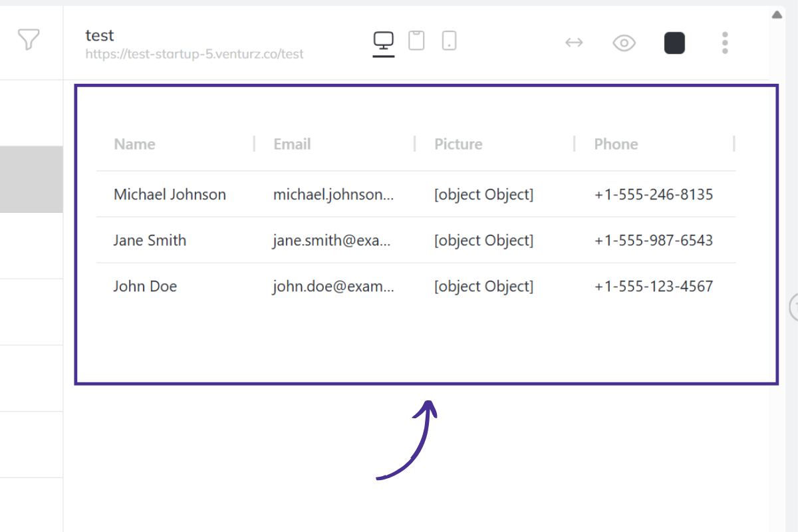
Task: Select the Michael Johnson row name
Action: click(170, 195)
